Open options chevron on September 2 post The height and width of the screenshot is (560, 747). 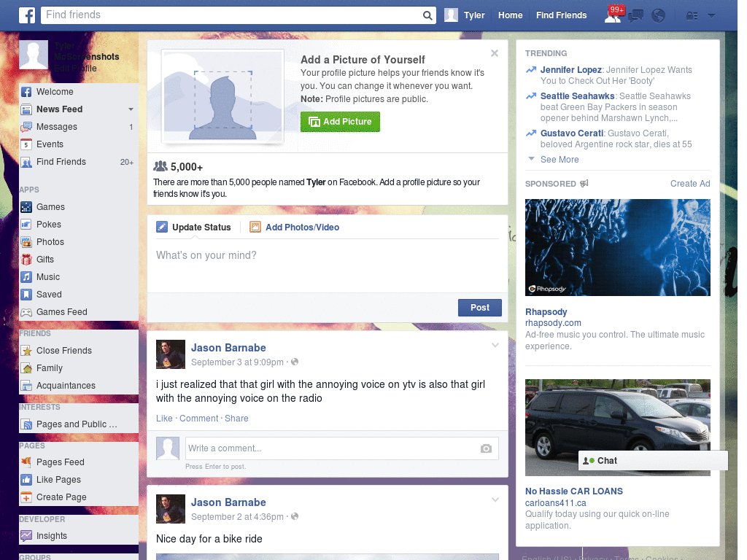point(495,500)
